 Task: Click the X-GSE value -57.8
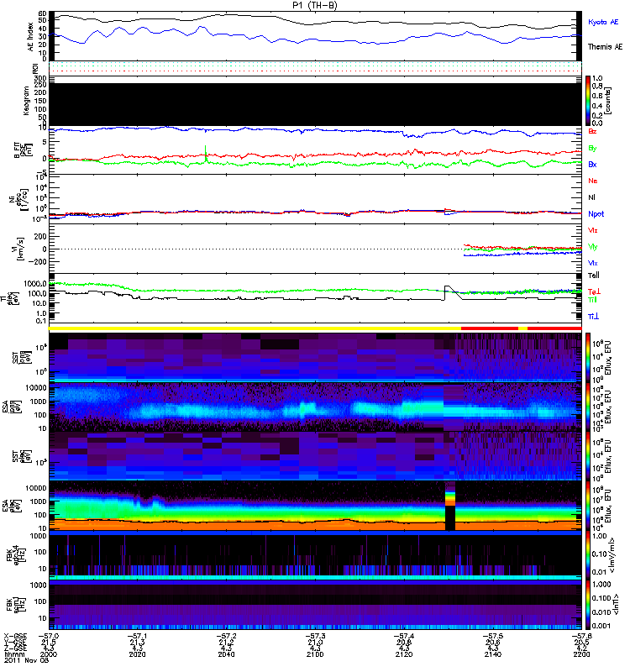coord(581,637)
